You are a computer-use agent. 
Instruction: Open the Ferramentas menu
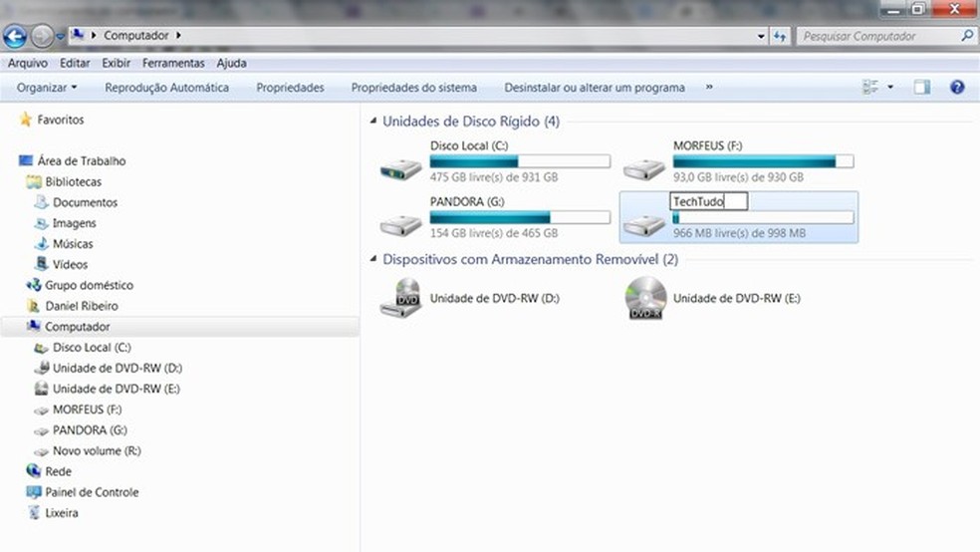click(173, 63)
